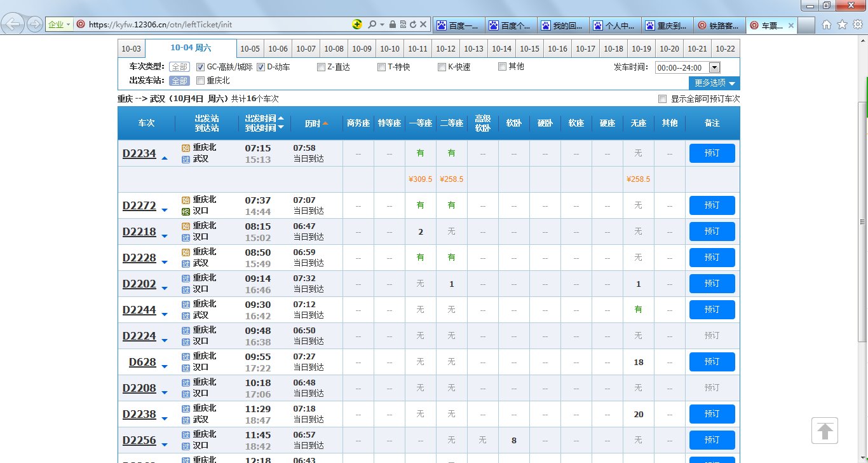868x463 pixels.
Task: Open train D628 details link
Action: (x=142, y=362)
